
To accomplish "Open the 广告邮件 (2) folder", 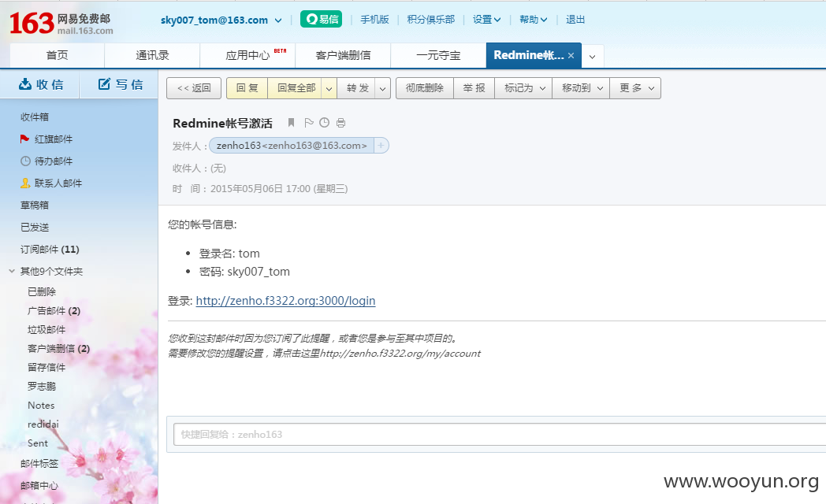I will pos(54,310).
